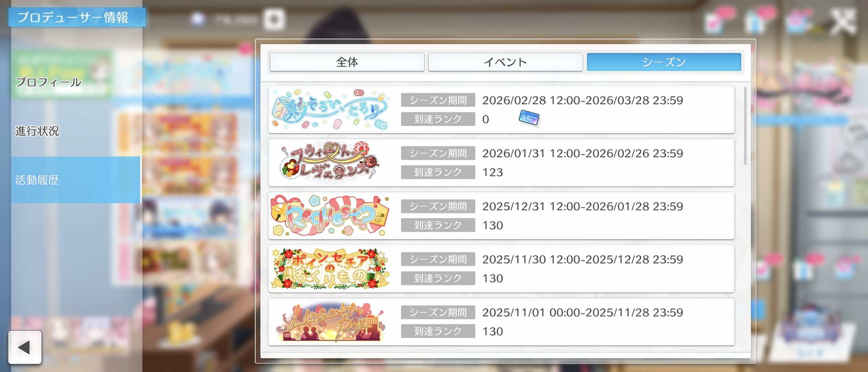Click the blurred crossed-tools icon at top right
Screen dimensions: 868x372
843,21
